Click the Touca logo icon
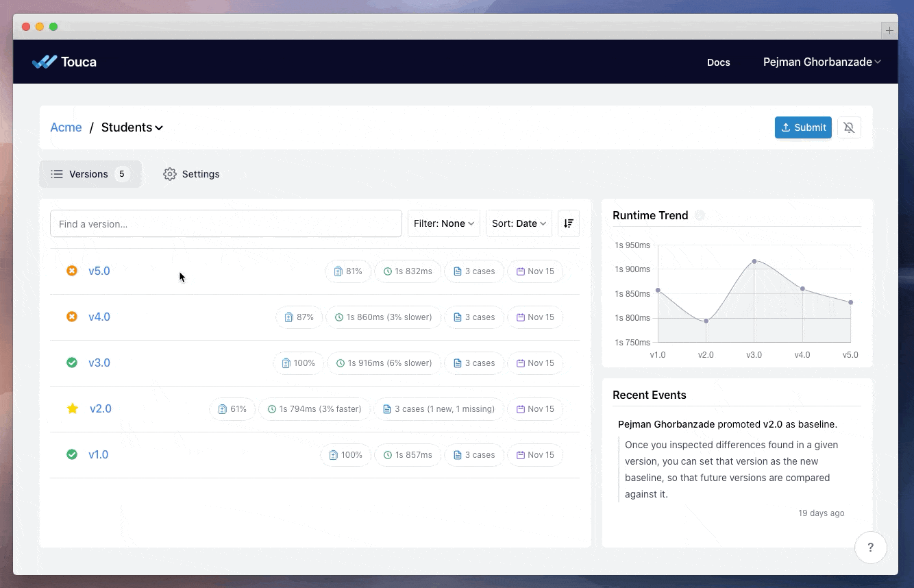The height and width of the screenshot is (588, 914). tap(45, 62)
